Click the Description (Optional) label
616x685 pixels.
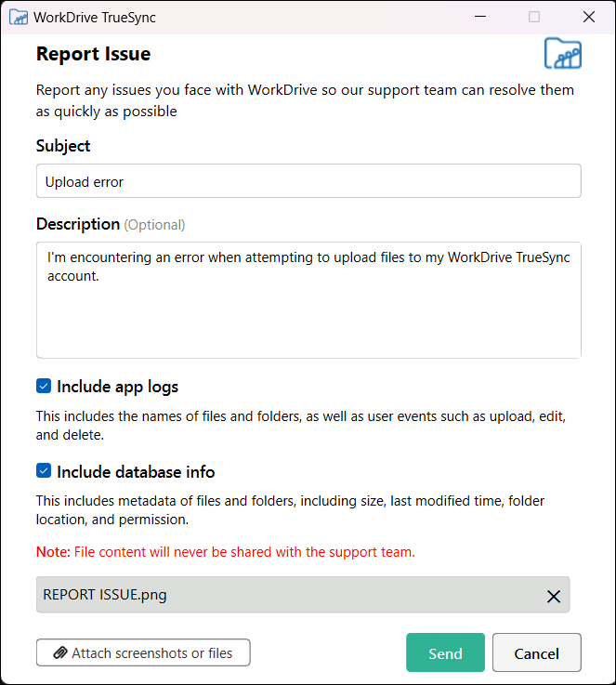tap(111, 224)
